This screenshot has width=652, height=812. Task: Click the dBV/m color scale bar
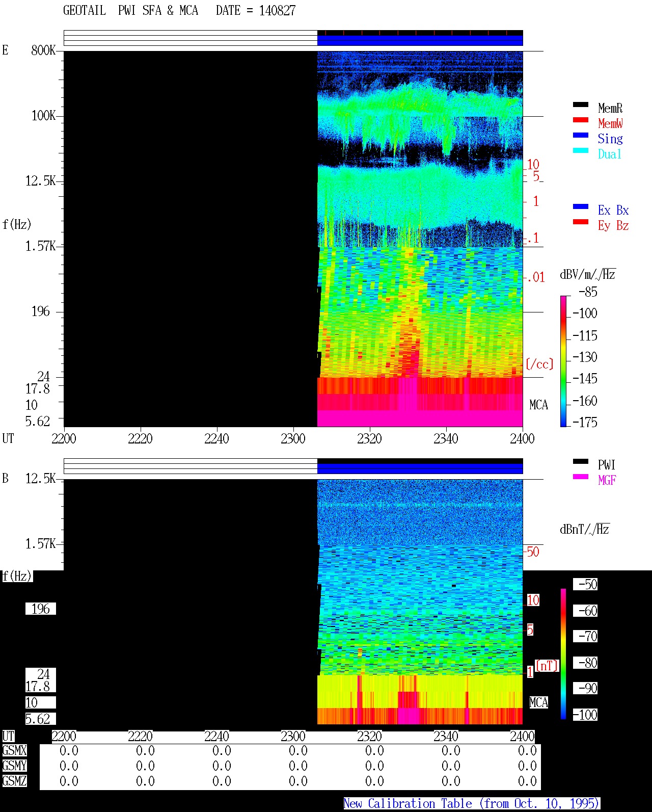coord(563,361)
